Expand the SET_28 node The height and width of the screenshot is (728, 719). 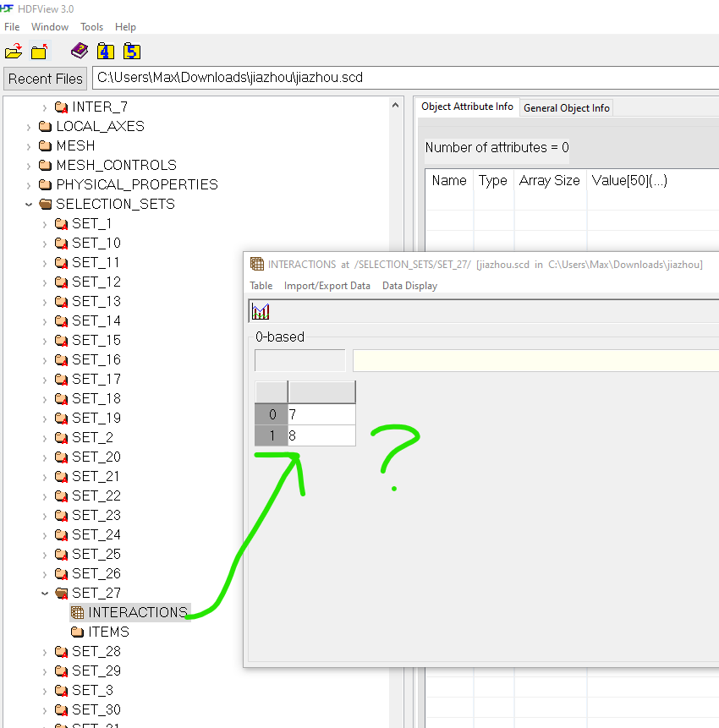[45, 652]
